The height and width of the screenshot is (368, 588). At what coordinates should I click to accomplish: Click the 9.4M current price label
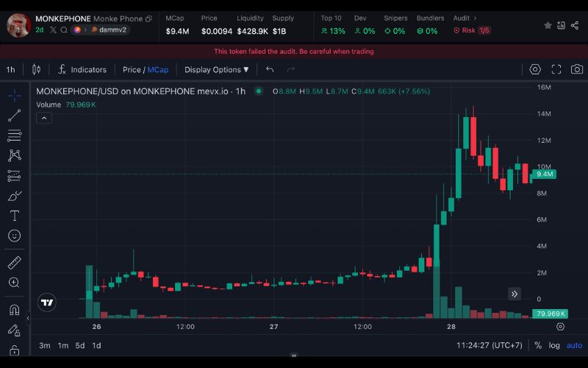coord(544,174)
